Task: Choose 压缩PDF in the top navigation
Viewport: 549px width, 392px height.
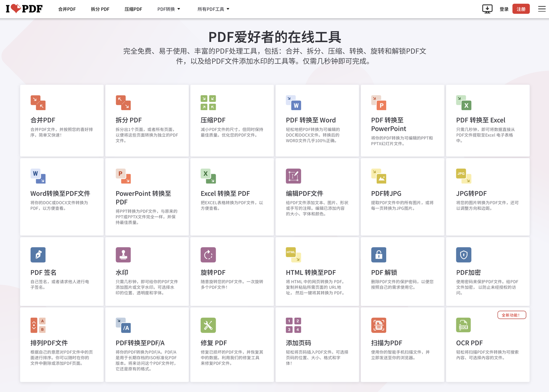Action: (x=133, y=9)
